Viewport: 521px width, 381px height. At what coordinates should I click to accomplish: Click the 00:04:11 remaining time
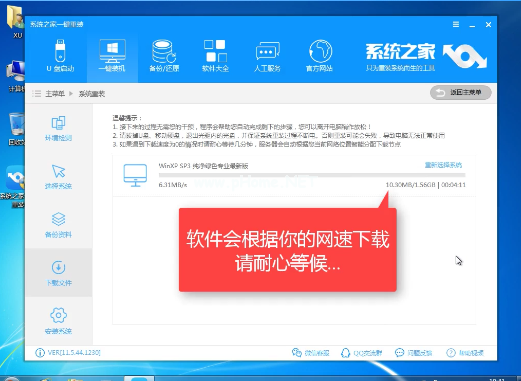point(453,185)
